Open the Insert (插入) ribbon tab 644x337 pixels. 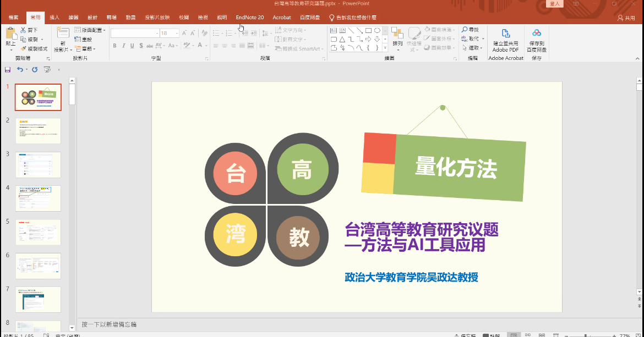pyautogui.click(x=54, y=18)
